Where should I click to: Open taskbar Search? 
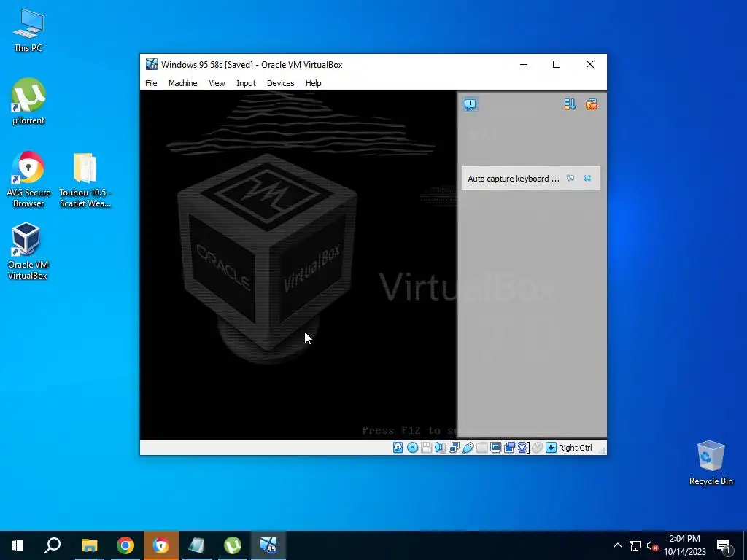(x=53, y=545)
